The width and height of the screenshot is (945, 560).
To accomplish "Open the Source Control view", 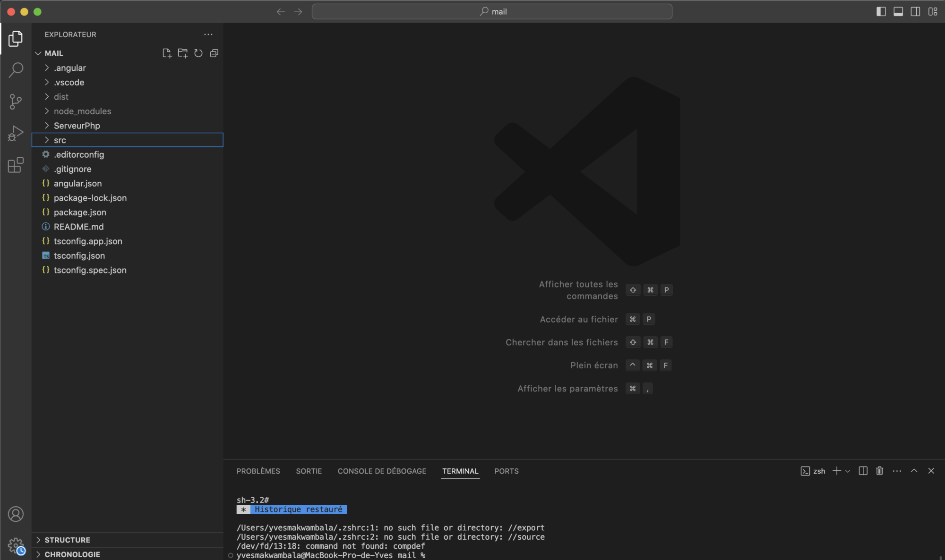I will pyautogui.click(x=16, y=102).
